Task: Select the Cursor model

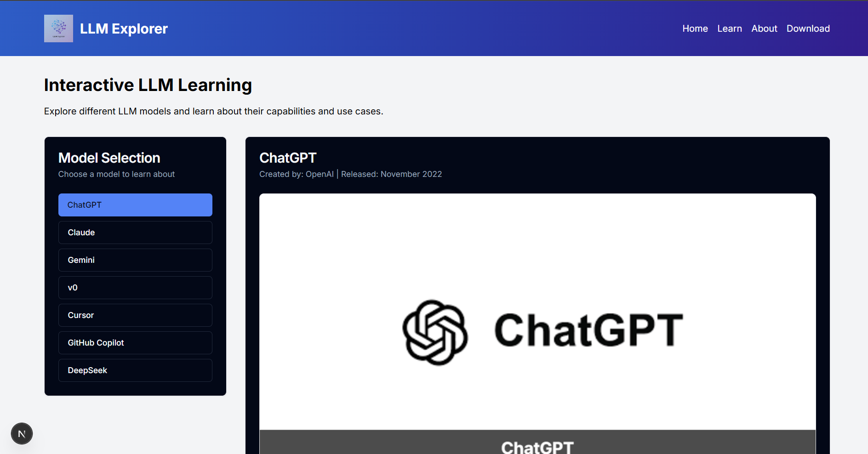Action: point(135,315)
